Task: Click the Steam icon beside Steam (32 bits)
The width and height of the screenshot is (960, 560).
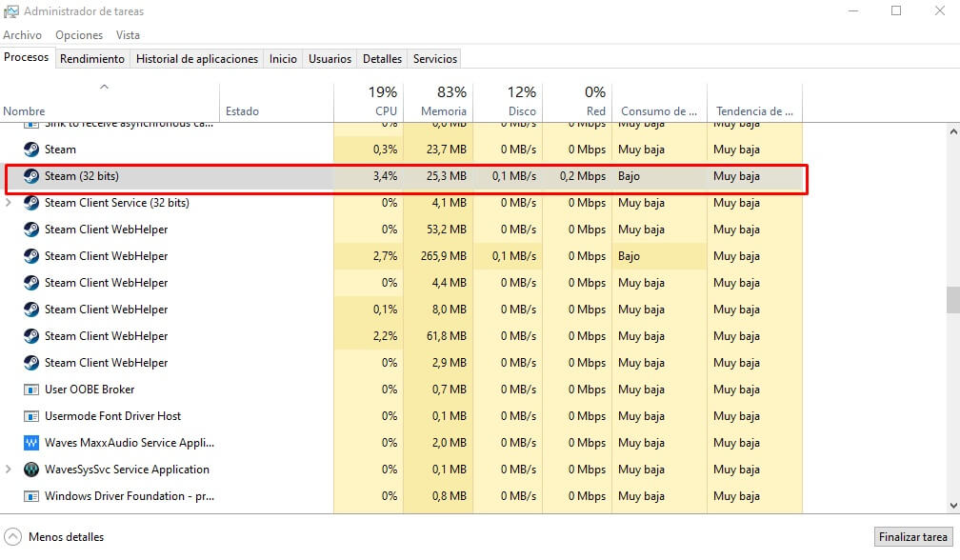Action: (31, 176)
